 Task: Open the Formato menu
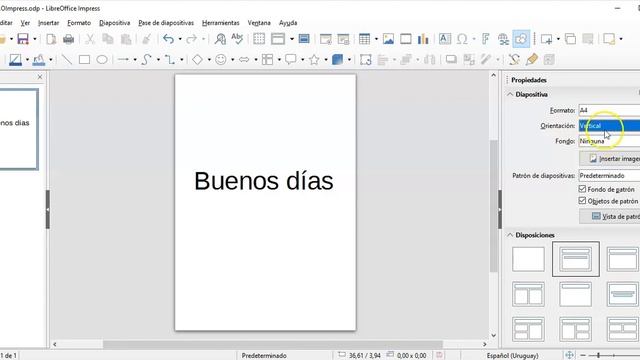pos(79,23)
